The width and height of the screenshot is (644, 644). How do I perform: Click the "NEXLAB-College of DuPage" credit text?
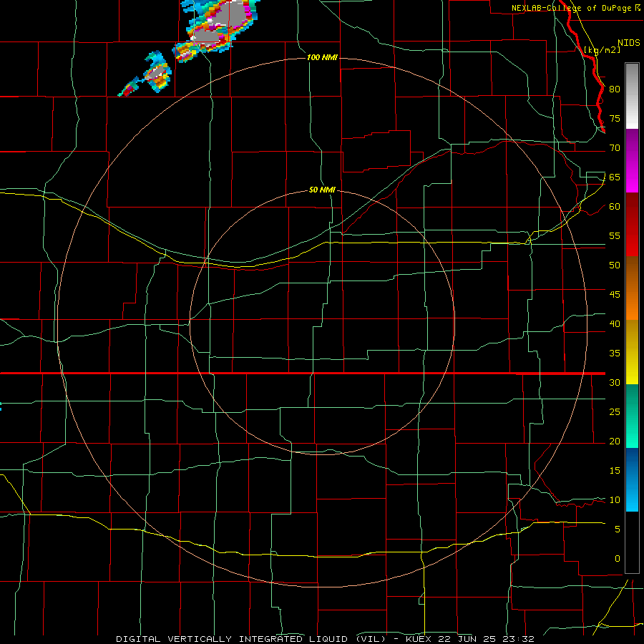pos(572,8)
